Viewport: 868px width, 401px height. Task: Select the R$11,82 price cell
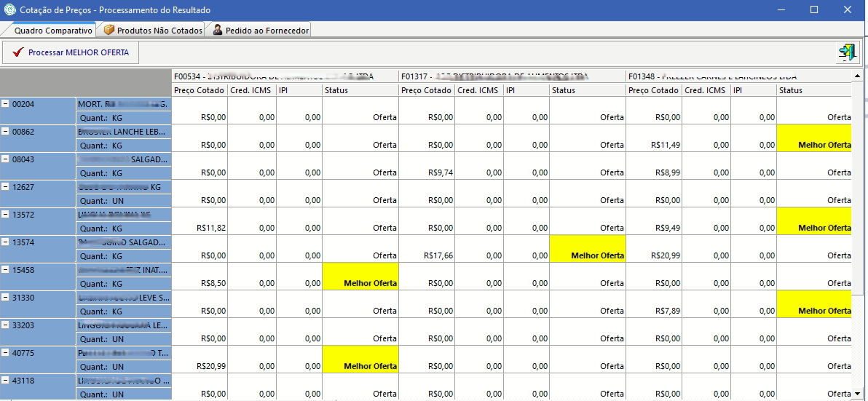pyautogui.click(x=200, y=221)
